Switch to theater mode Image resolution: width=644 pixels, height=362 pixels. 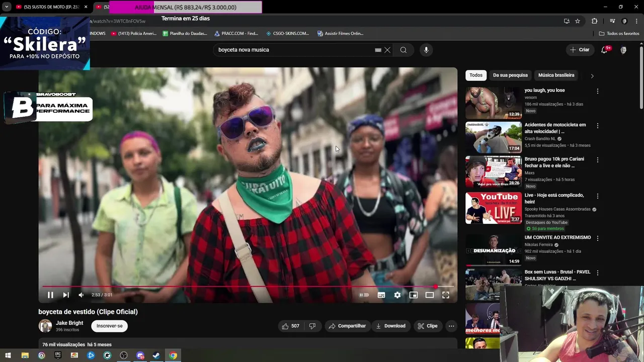click(x=430, y=295)
